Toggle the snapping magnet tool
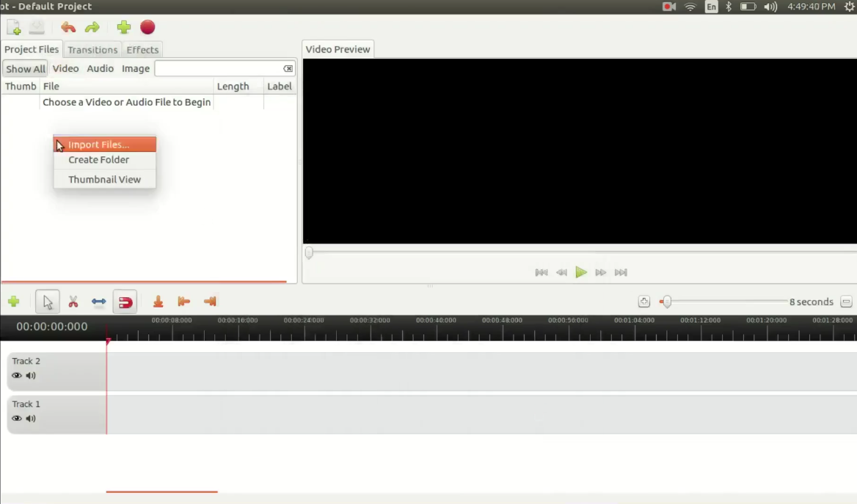Viewport: 857px width, 504px height. coord(125,302)
